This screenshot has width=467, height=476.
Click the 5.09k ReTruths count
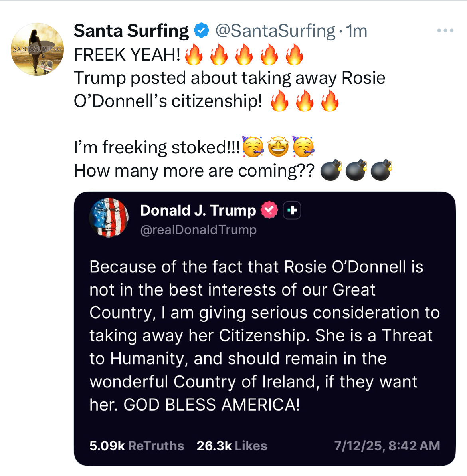(x=137, y=446)
